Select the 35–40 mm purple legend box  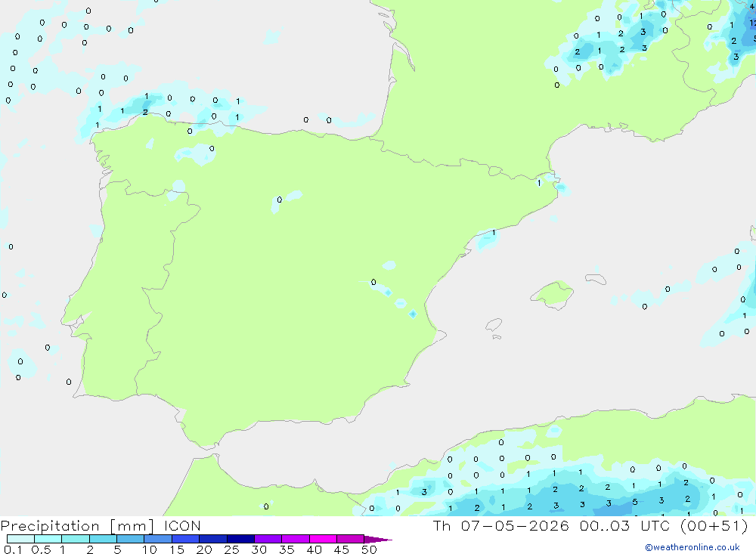click(296, 539)
